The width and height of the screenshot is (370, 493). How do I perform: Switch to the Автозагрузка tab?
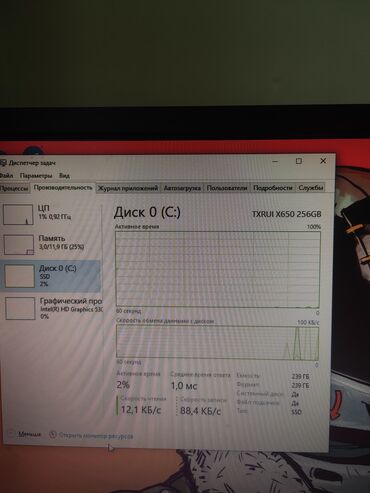182,188
